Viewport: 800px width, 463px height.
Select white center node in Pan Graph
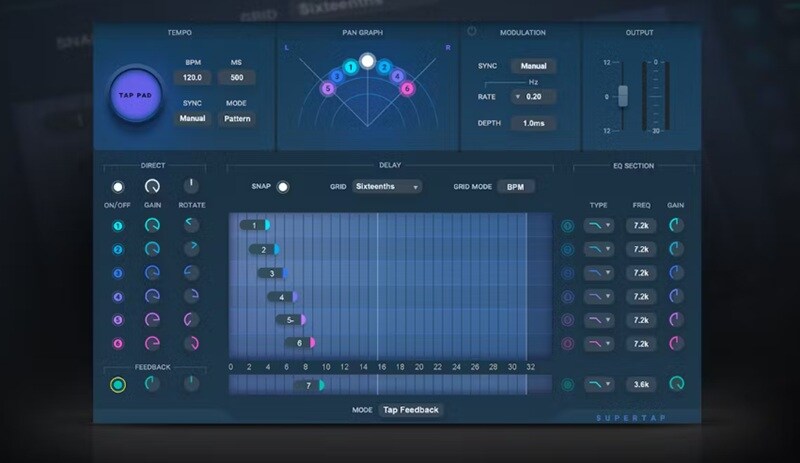367,61
